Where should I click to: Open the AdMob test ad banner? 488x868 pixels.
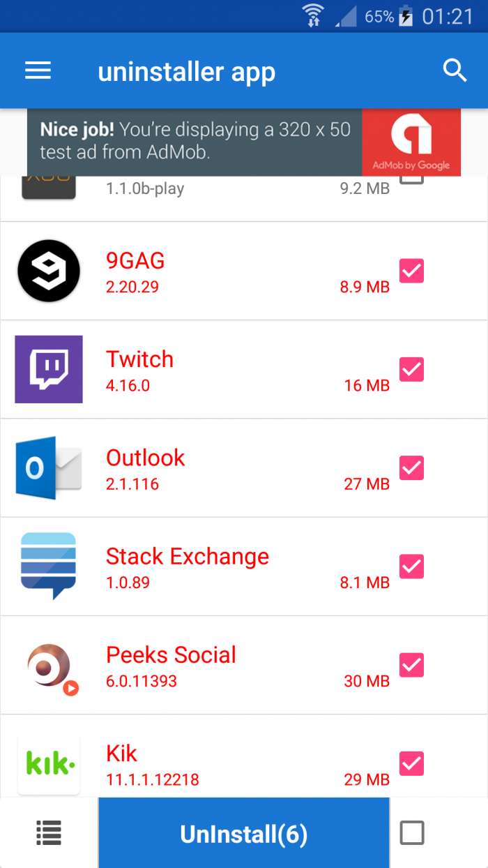tap(244, 142)
